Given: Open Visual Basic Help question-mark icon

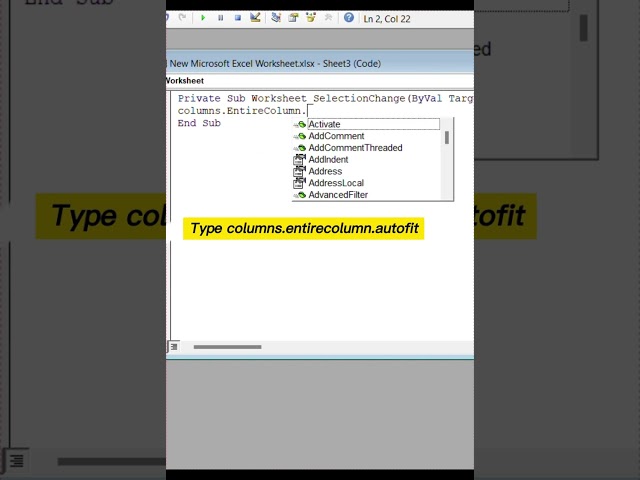Looking at the screenshot, I should point(349,18).
